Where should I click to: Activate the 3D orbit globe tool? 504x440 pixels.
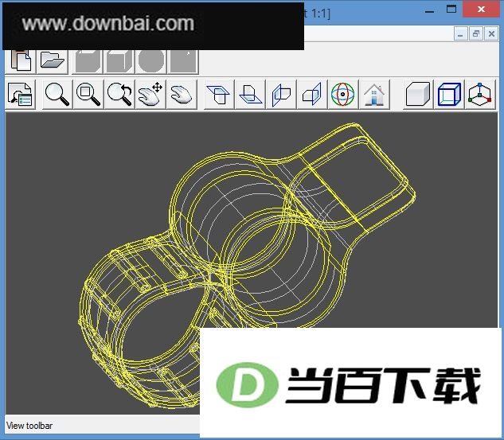pyautogui.click(x=343, y=95)
